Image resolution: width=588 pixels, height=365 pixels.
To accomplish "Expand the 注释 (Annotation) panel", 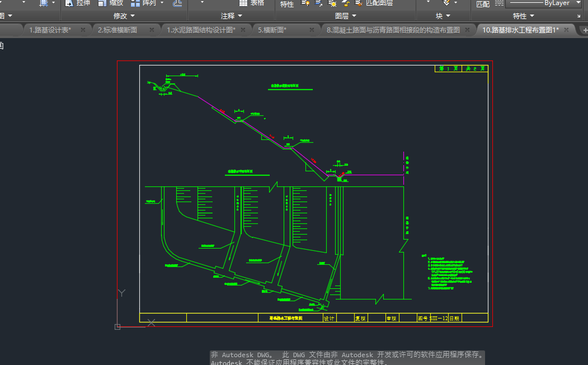I will 232,16.
